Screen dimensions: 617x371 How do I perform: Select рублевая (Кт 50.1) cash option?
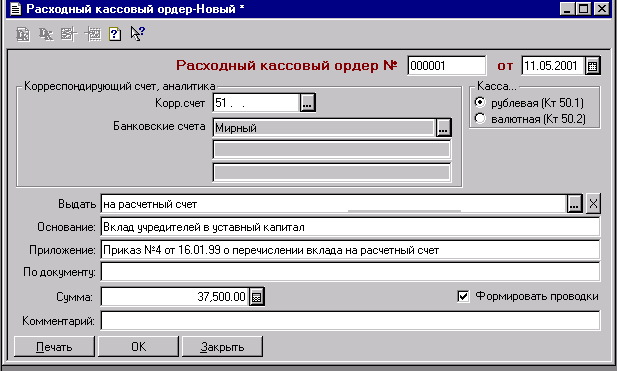coord(480,103)
